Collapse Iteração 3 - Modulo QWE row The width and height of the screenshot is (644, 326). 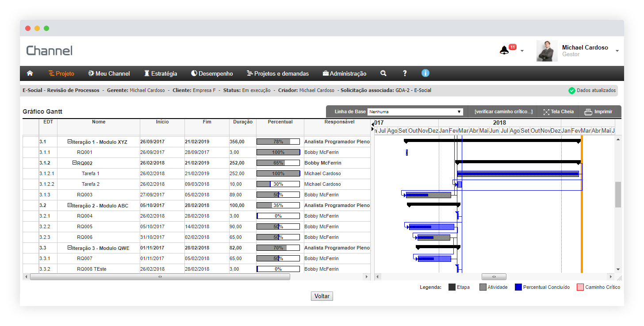point(69,248)
